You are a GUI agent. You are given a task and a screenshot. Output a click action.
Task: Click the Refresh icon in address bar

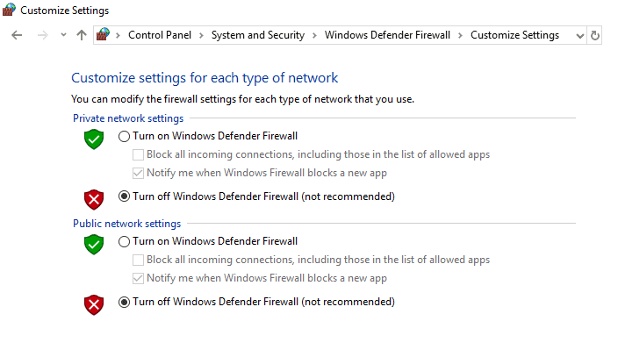pos(595,35)
